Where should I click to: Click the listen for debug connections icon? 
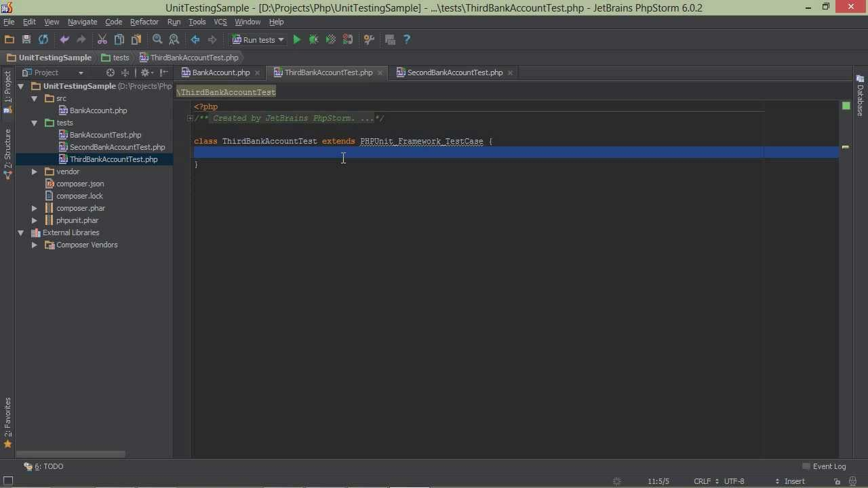point(348,40)
